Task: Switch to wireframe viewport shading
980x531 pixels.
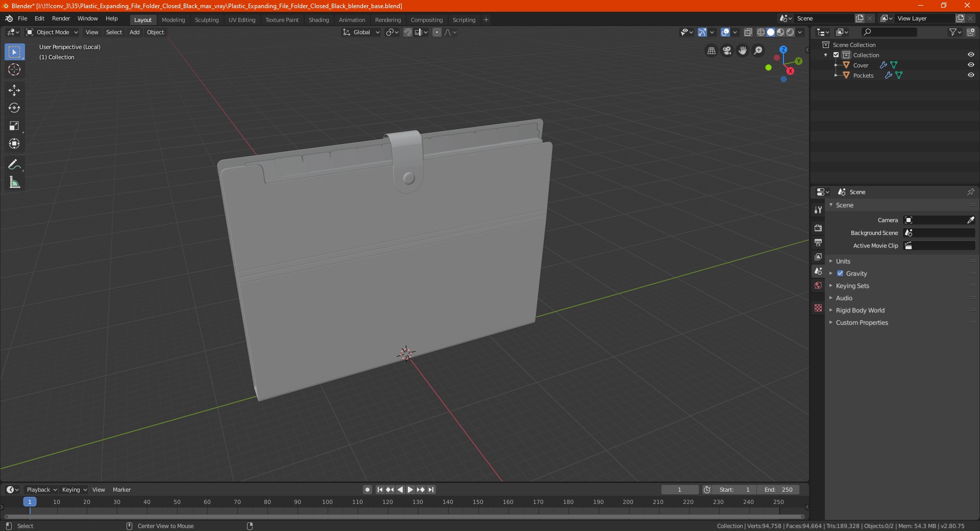Action: pos(761,32)
